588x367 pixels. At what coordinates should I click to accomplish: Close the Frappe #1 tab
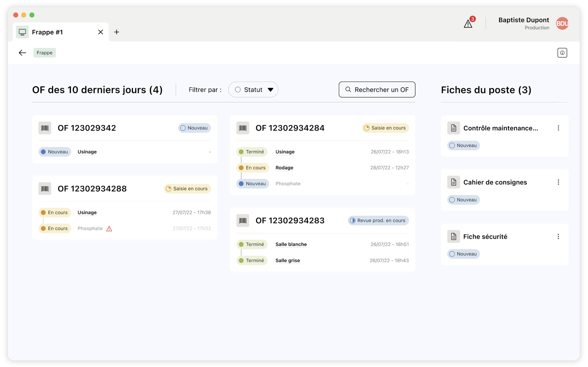coord(100,32)
